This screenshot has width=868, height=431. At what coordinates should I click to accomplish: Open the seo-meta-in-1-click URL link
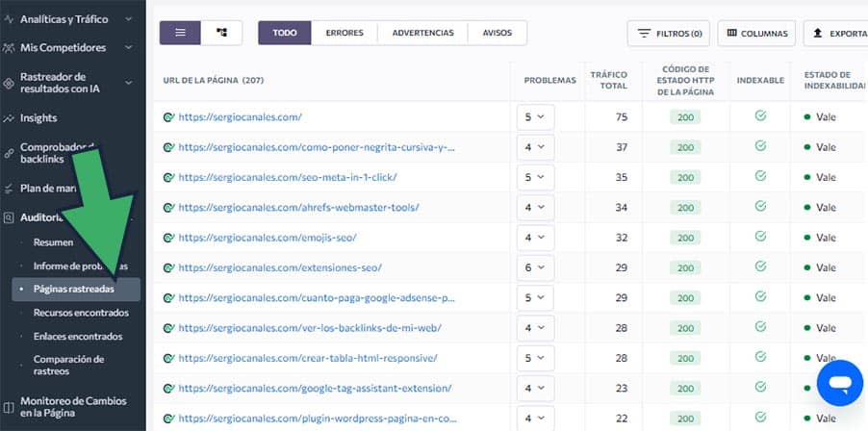287,178
